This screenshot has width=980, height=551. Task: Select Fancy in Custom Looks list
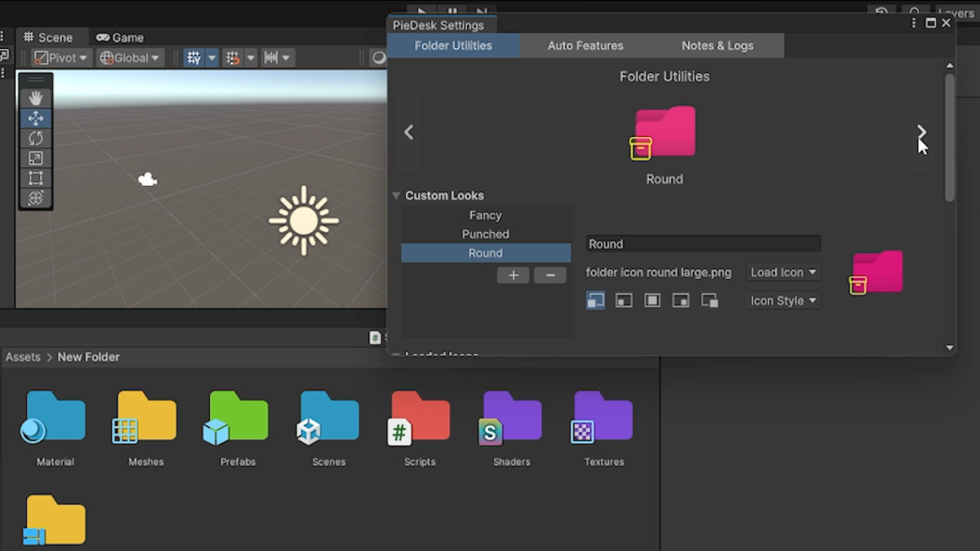click(486, 216)
